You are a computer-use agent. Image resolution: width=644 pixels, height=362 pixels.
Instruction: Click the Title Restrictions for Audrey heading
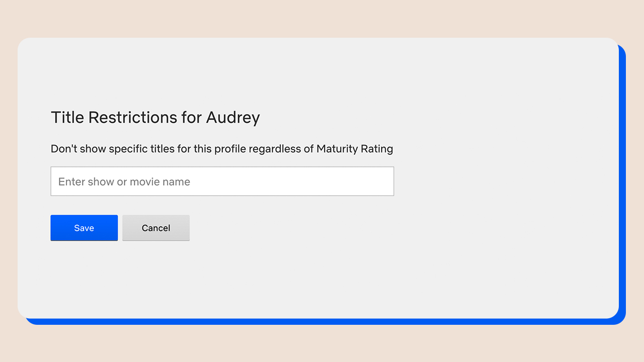[155, 117]
